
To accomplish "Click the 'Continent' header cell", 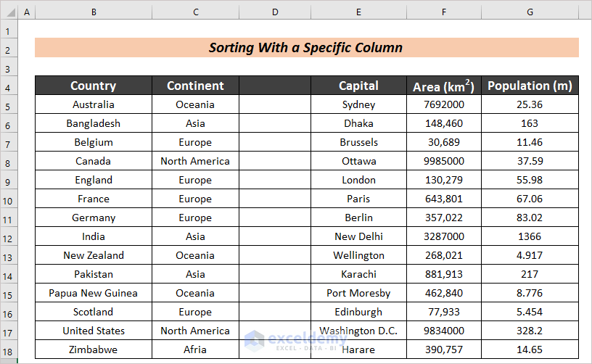I will (x=195, y=86).
